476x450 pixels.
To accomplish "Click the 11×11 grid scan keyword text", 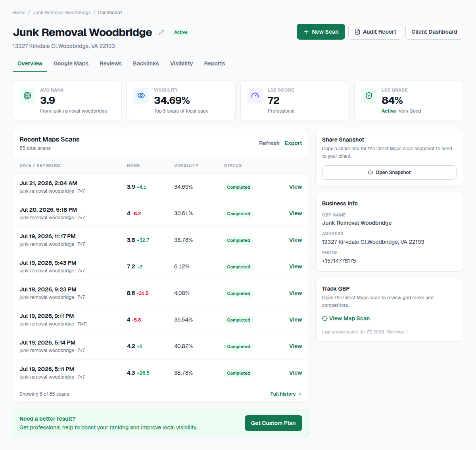I will (53, 324).
